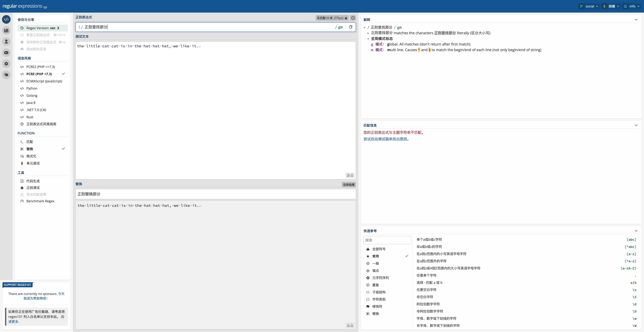
Task: Select Rust flavor
Action: tap(43, 117)
